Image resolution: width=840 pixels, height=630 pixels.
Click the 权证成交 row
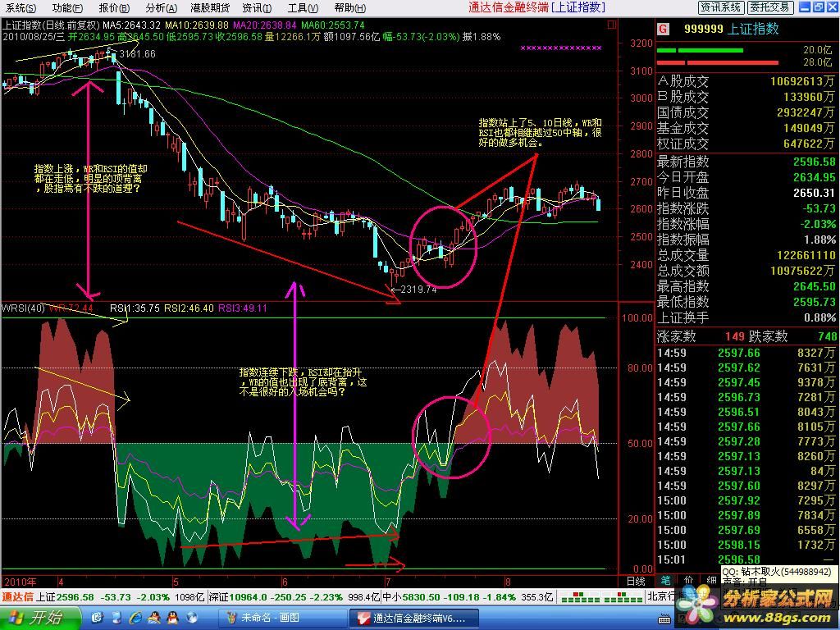tap(746, 144)
